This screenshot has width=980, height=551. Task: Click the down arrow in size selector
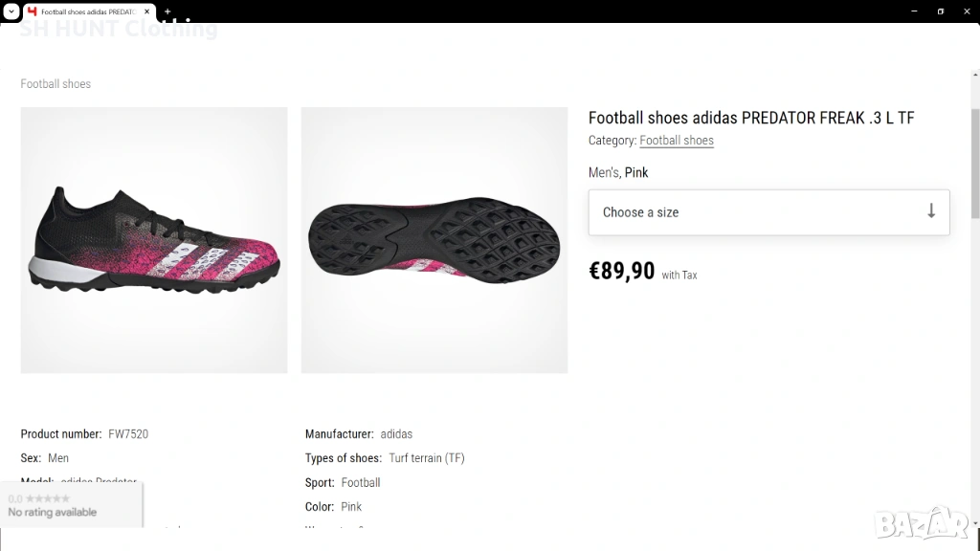click(x=931, y=211)
